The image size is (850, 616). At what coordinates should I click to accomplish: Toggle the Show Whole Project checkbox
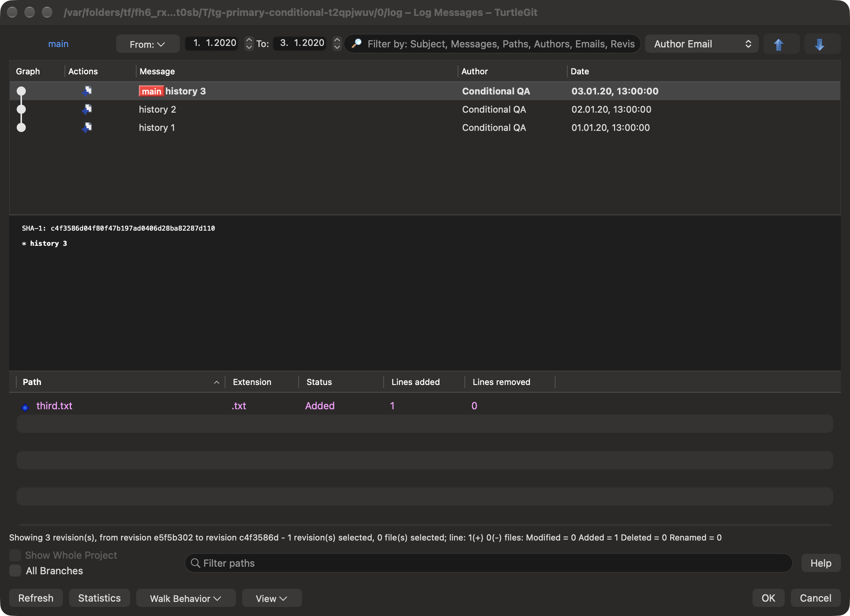pyautogui.click(x=15, y=555)
